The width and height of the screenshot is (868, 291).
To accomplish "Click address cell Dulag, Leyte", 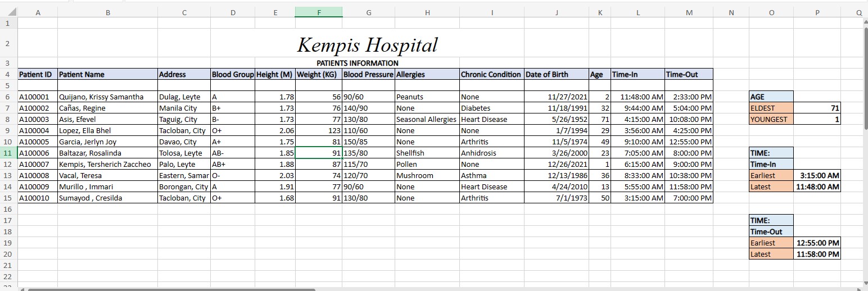I will [184, 97].
